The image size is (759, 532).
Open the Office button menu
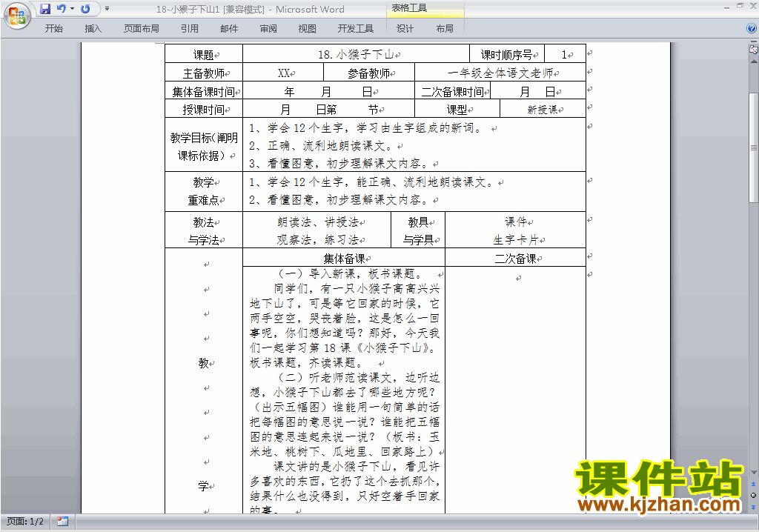[x=17, y=16]
